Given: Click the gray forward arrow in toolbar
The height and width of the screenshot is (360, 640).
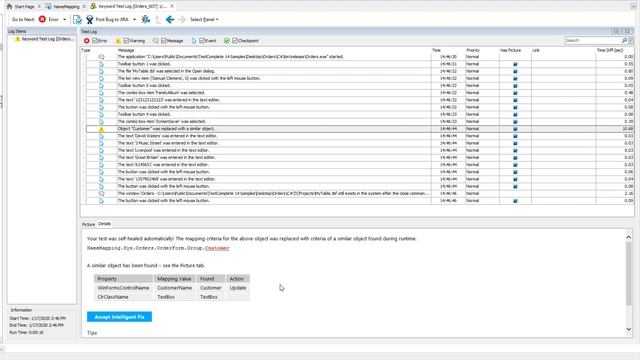Looking at the screenshot, I should coord(182,19).
